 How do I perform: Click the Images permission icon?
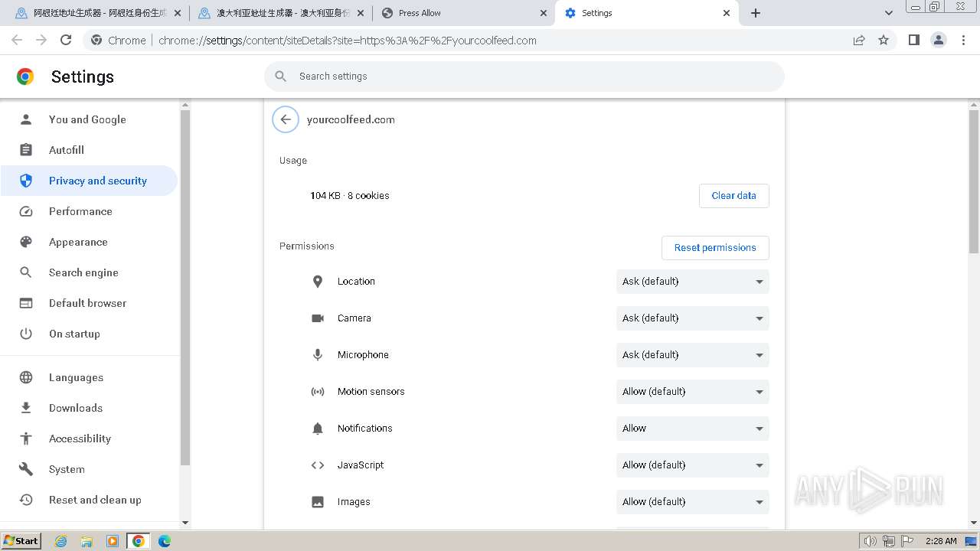tap(318, 502)
